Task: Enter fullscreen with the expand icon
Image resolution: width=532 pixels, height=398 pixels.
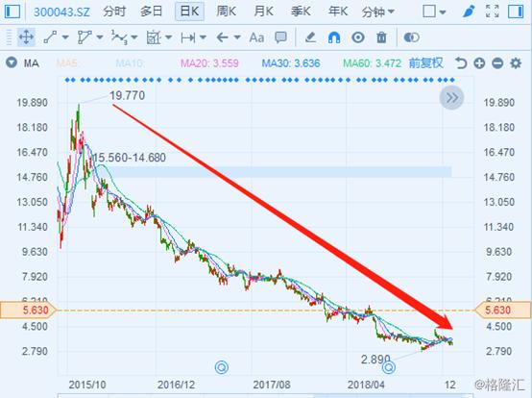Action: coord(492,12)
